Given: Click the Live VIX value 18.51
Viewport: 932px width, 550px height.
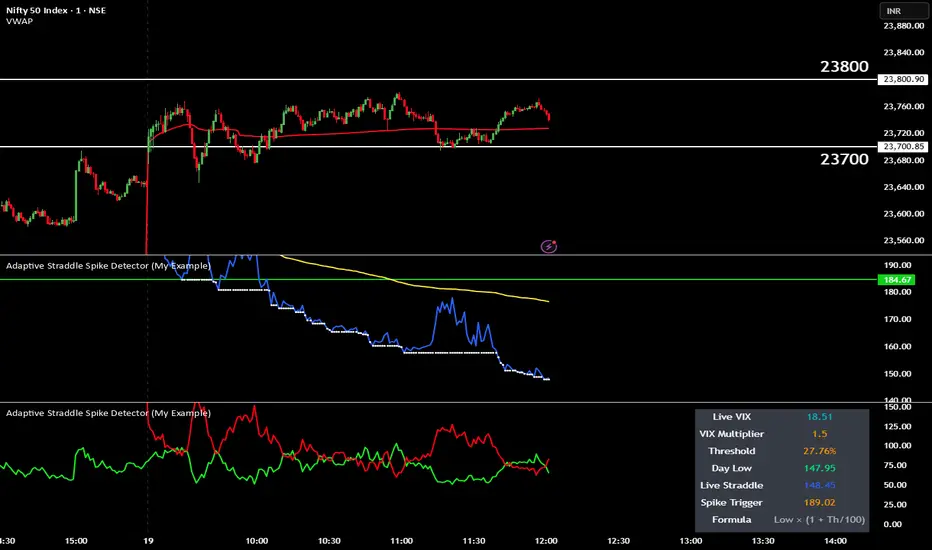Looking at the screenshot, I should tap(820, 417).
